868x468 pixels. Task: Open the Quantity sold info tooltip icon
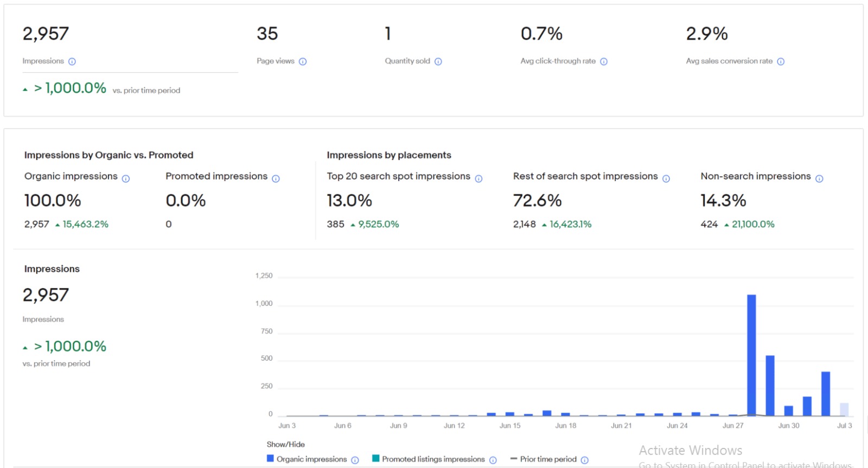click(x=438, y=62)
